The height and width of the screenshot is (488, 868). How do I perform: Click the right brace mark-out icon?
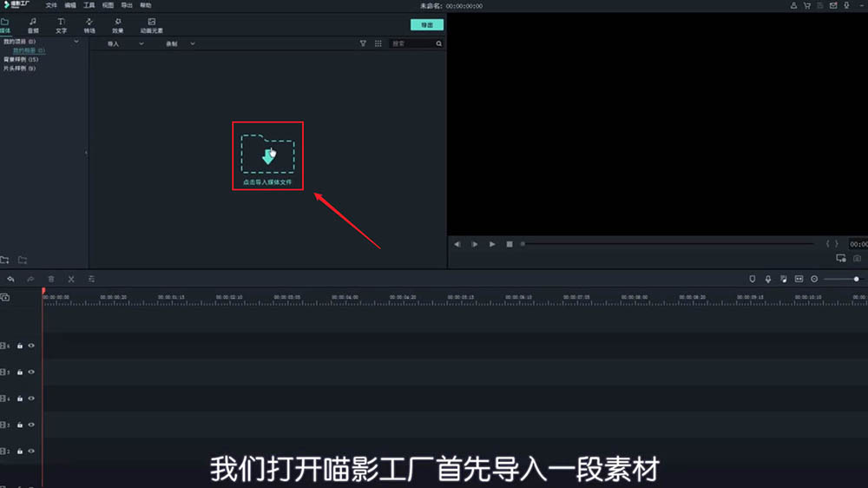[837, 244]
